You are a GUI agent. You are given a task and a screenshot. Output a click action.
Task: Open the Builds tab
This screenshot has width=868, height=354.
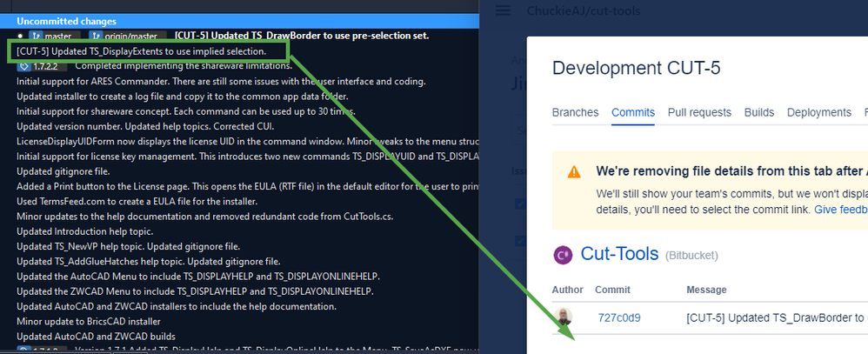pyautogui.click(x=759, y=112)
